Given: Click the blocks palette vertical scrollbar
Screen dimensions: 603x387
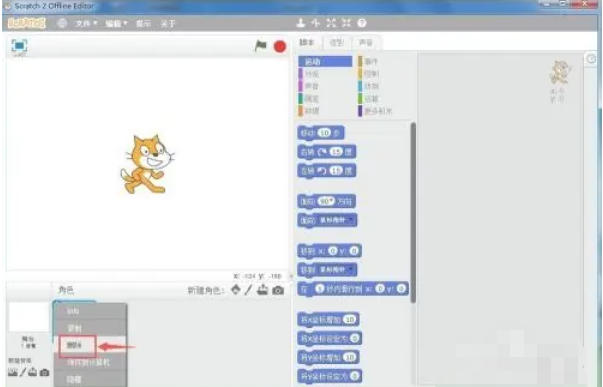Looking at the screenshot, I should click(413, 212).
